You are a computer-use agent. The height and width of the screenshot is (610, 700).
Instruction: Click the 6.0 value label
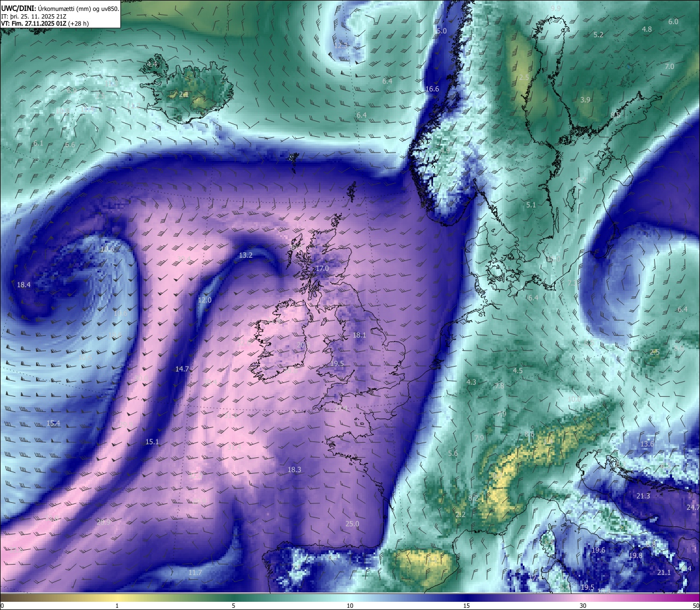click(673, 22)
